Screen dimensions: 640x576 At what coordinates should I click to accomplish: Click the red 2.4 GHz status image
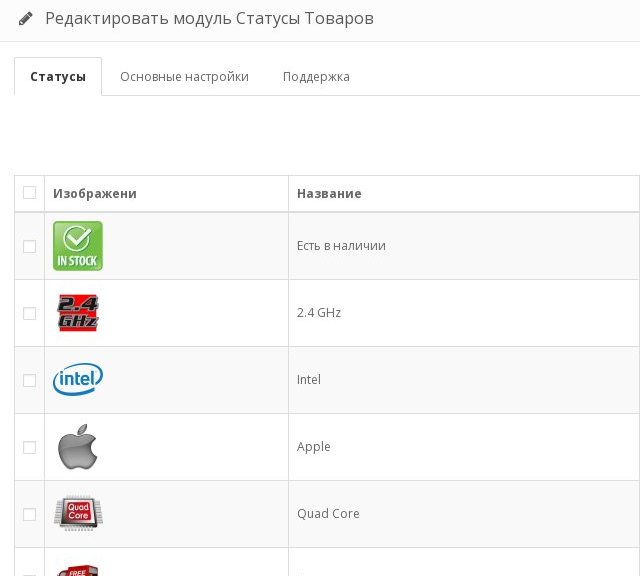[78, 313]
